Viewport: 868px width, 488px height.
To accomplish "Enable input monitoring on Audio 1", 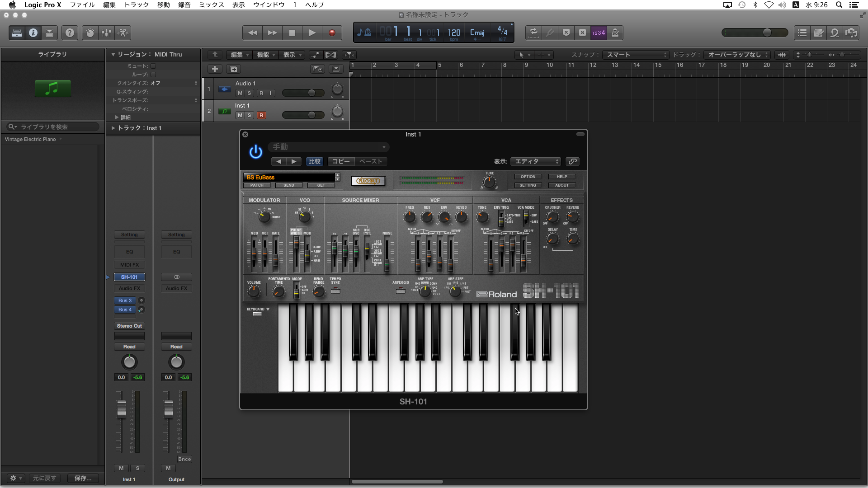I will click(x=270, y=93).
